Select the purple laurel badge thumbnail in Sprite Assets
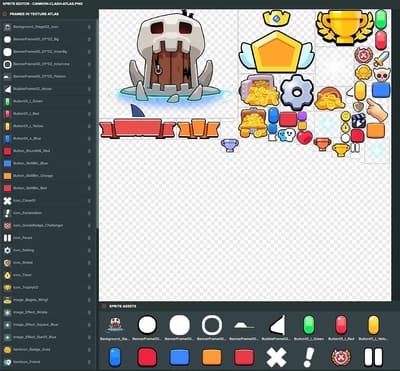This screenshot has height=371, width=400. (341, 358)
